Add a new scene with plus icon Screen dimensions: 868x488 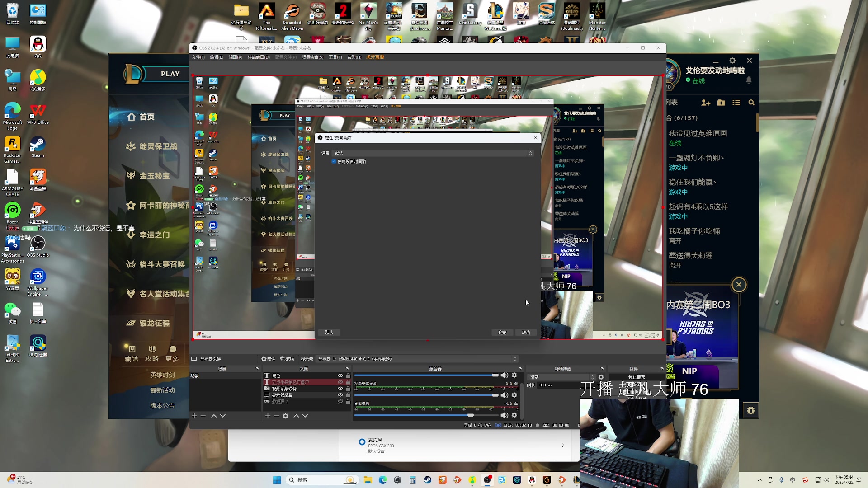194,416
